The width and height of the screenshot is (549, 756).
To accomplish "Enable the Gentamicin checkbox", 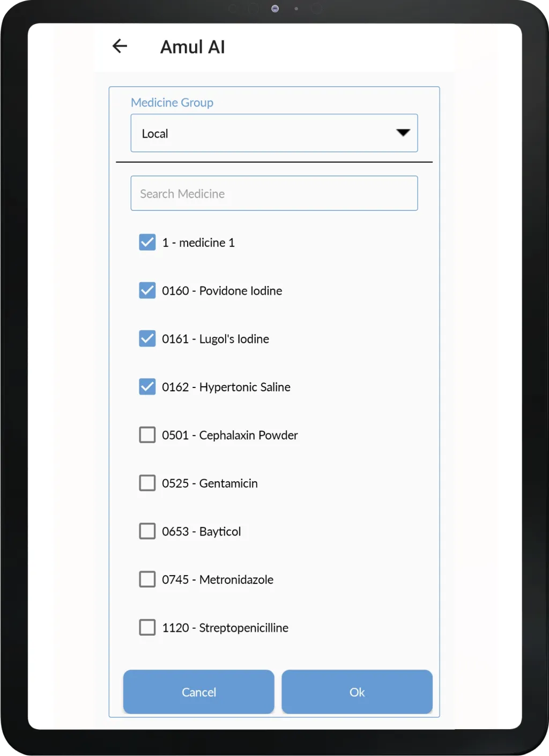I will tap(147, 483).
